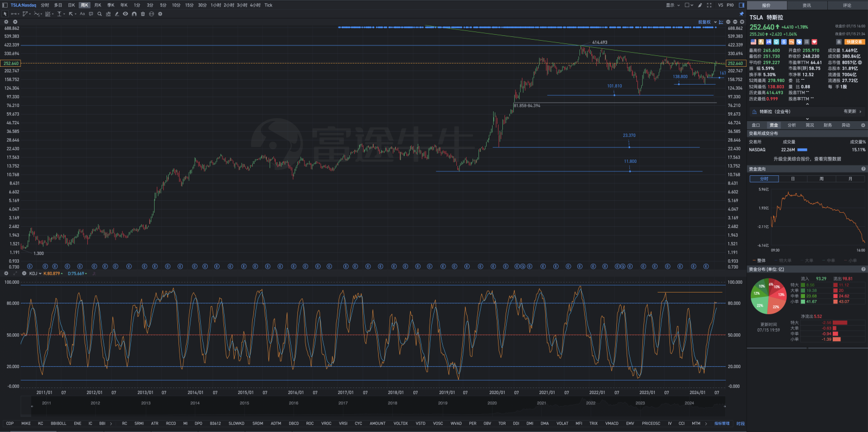
Task: Click the 快捷交易 quick trade button
Action: click(x=854, y=42)
